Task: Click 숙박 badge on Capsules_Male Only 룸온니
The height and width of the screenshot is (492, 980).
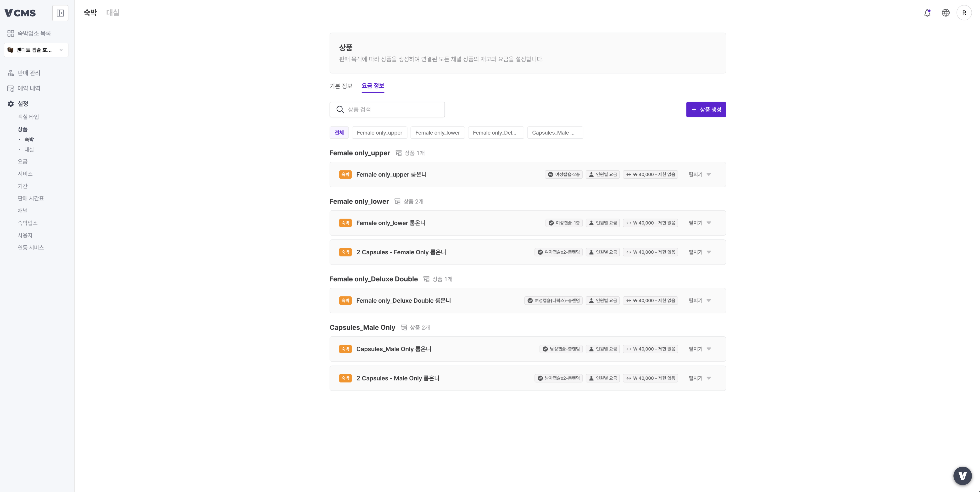Action: click(345, 349)
